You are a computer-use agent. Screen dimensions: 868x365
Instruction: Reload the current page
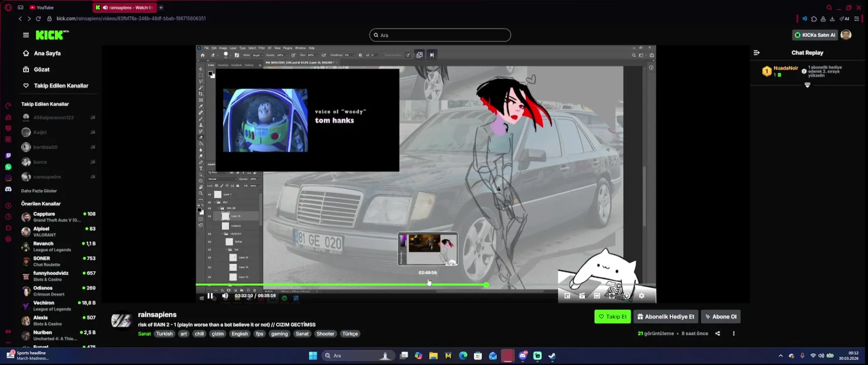coord(38,19)
